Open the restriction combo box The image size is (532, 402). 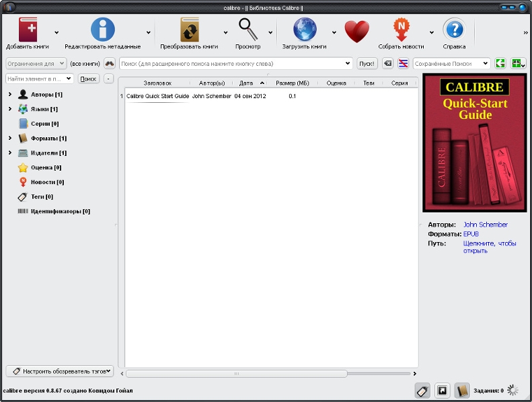click(x=36, y=63)
